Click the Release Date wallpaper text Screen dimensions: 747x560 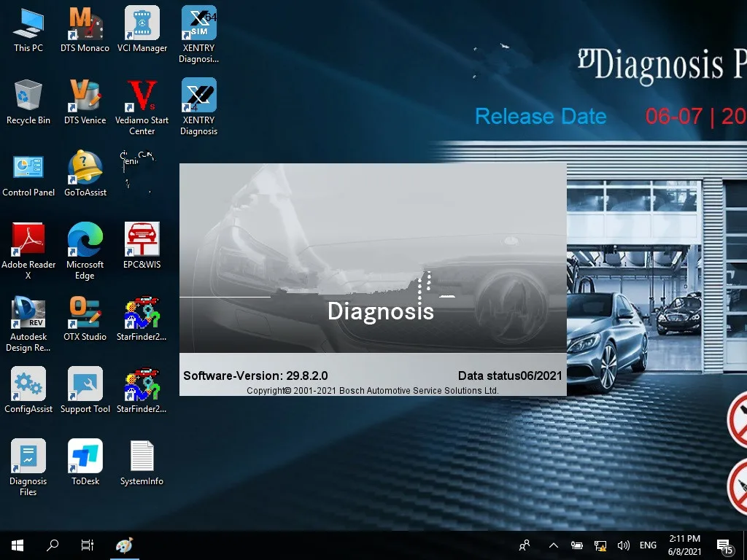tap(541, 117)
